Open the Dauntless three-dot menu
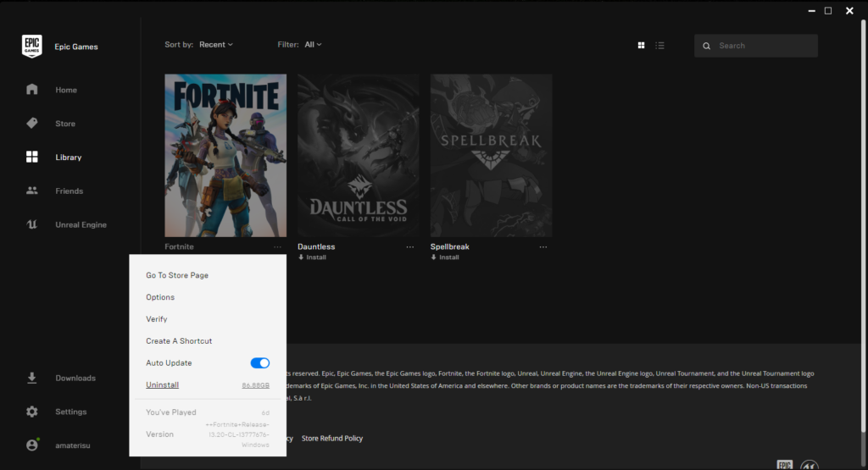Viewport: 868px width, 470px height. click(409, 247)
